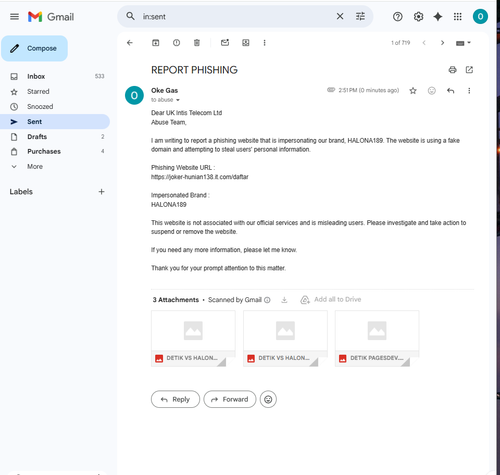The width and height of the screenshot is (500, 475).
Task: Click the search magnifier icon
Action: tap(130, 16)
